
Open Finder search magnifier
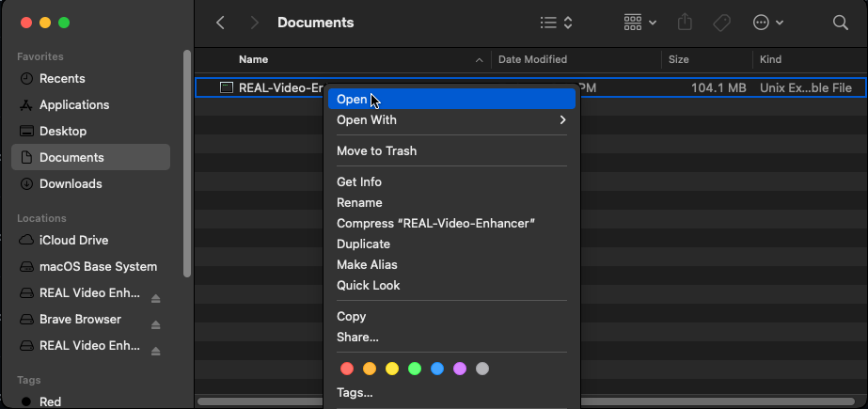[x=841, y=23]
